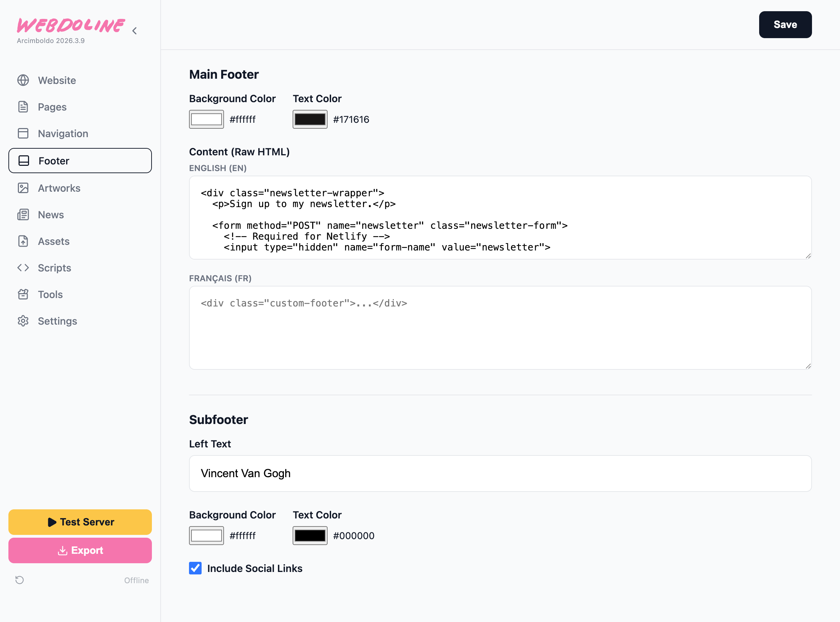This screenshot has height=622, width=840.
Task: Open Subfooter background color swatch
Action: click(x=206, y=535)
